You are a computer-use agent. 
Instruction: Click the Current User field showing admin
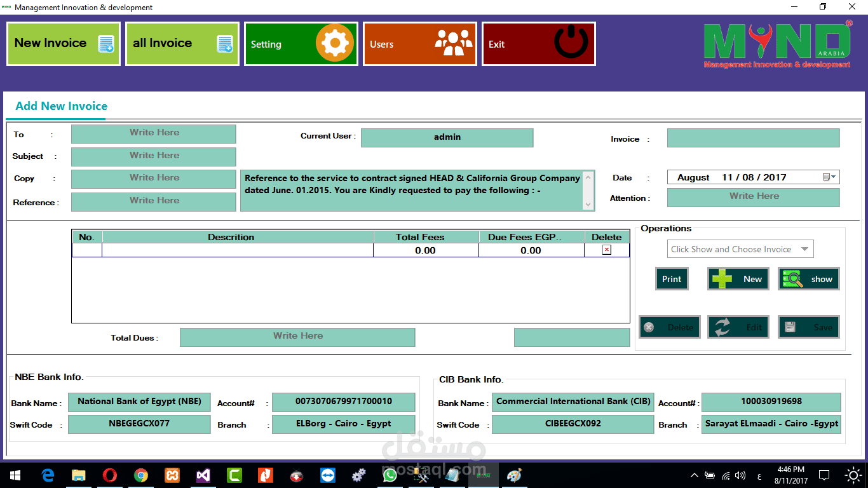coord(447,138)
